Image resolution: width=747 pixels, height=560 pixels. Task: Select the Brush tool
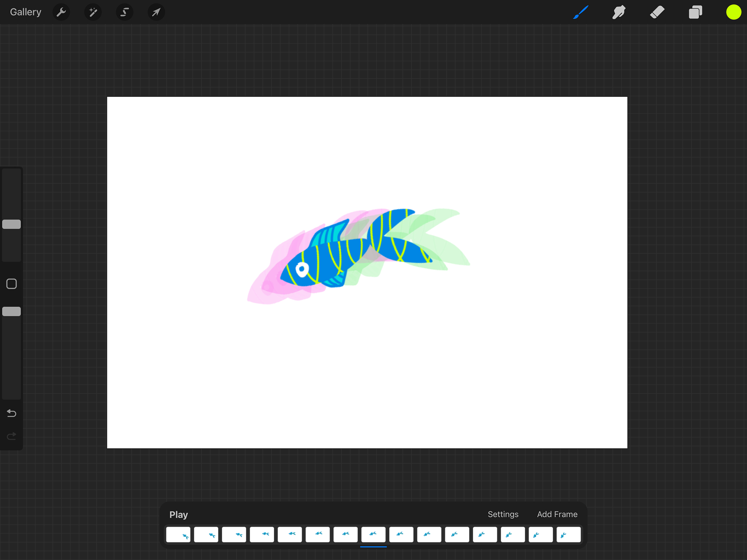pyautogui.click(x=580, y=12)
